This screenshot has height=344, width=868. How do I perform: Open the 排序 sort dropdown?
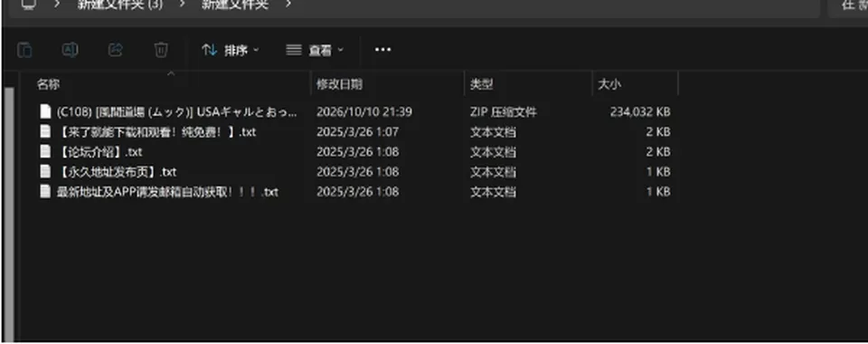pos(231,51)
